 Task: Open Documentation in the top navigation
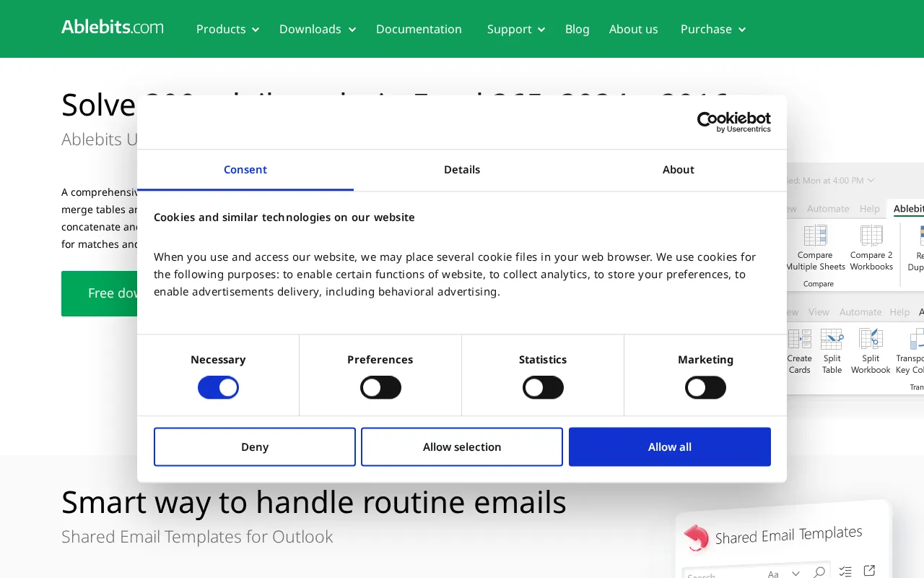tap(419, 29)
